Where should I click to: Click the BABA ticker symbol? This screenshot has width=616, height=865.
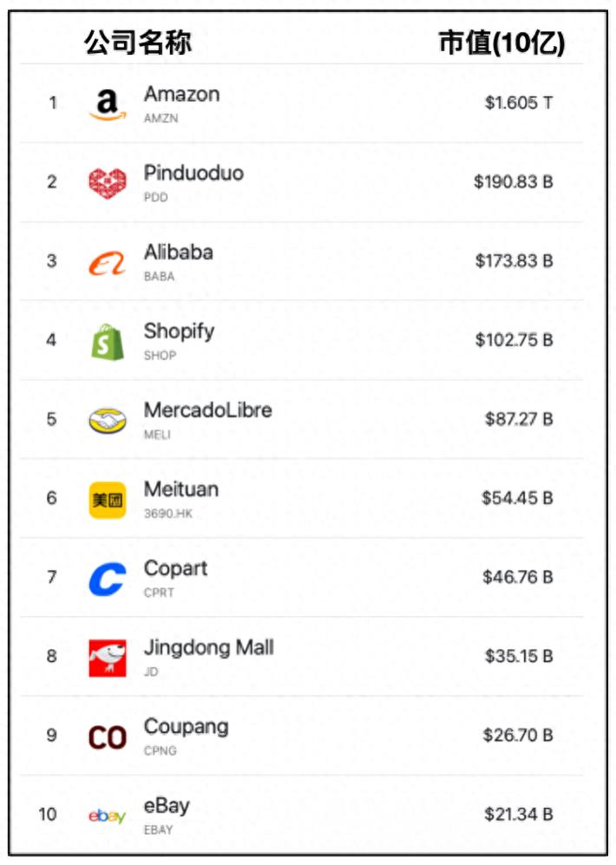pos(159,277)
